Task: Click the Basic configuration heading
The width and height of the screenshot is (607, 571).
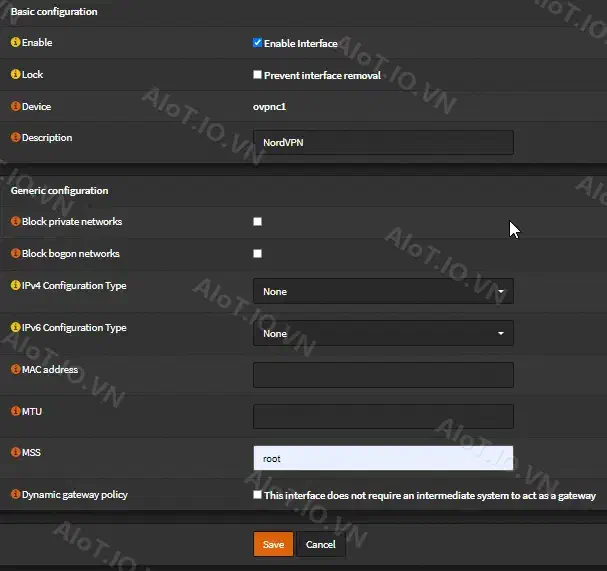Action: (x=54, y=12)
